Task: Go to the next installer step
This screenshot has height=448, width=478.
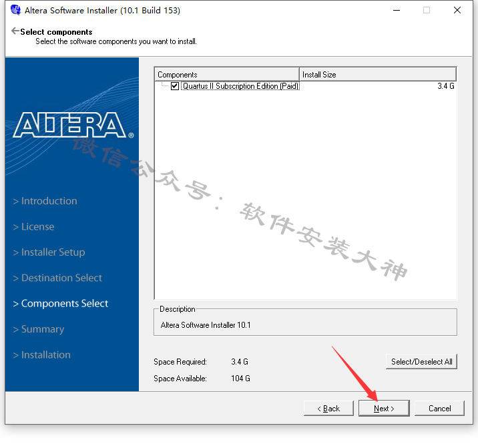Action: pos(384,409)
